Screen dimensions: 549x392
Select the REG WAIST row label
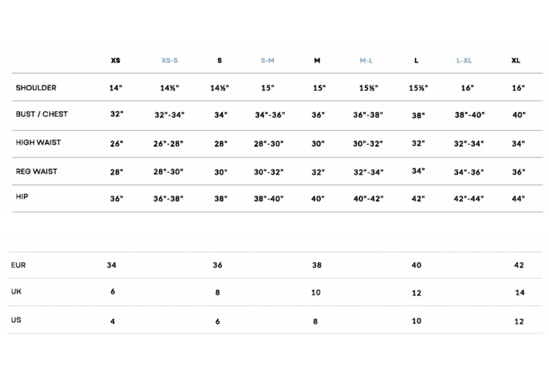36,171
